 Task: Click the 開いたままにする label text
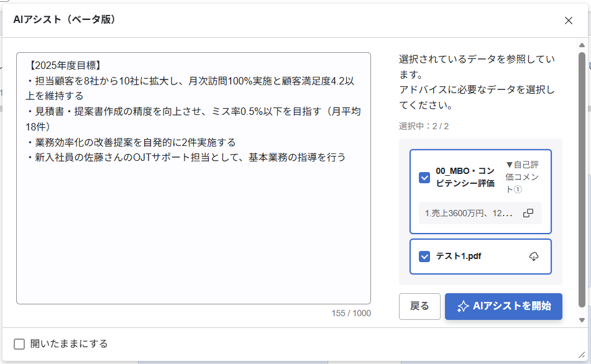[69, 344]
